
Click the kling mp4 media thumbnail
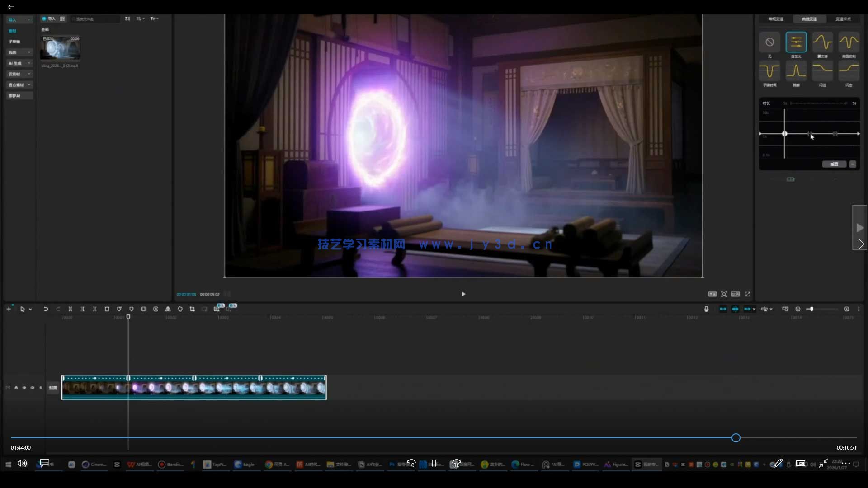pyautogui.click(x=60, y=48)
